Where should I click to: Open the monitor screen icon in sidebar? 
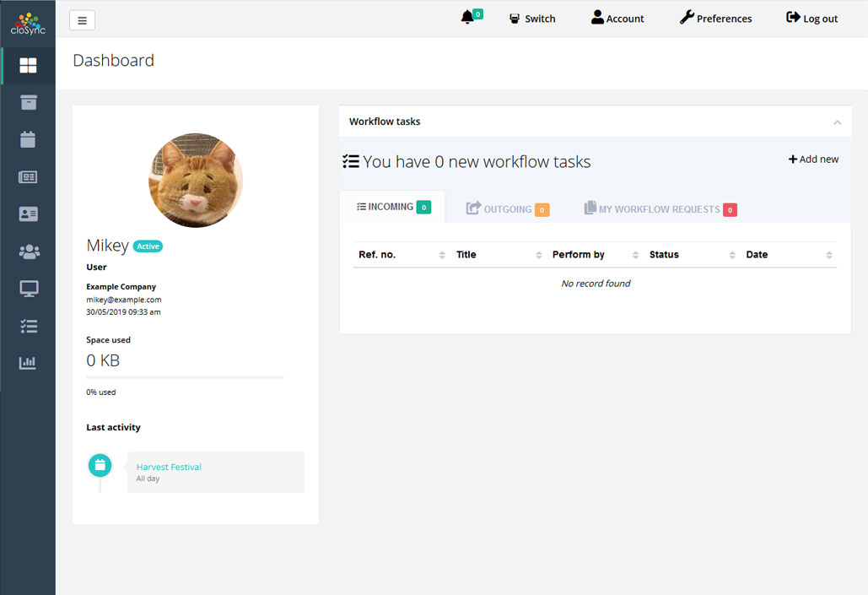[28, 289]
